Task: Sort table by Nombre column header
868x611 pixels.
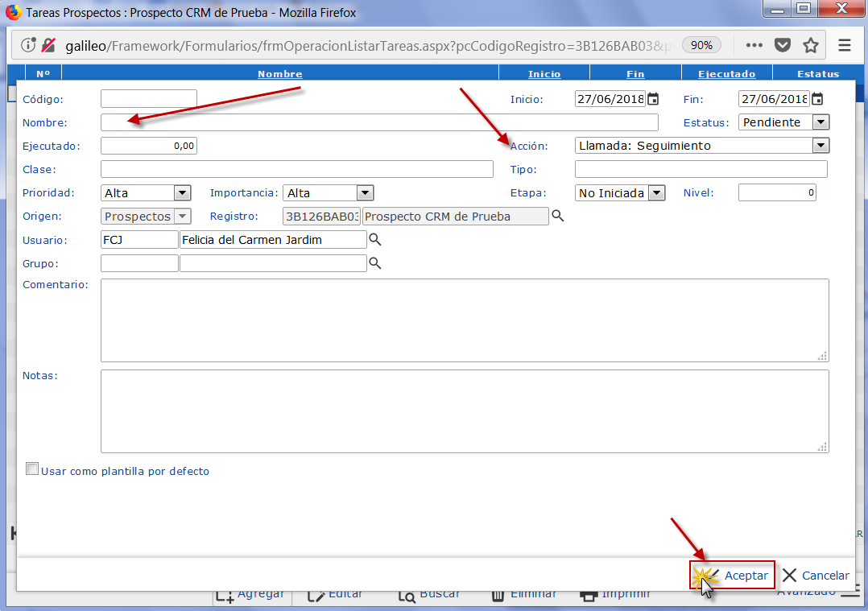Action: click(279, 73)
